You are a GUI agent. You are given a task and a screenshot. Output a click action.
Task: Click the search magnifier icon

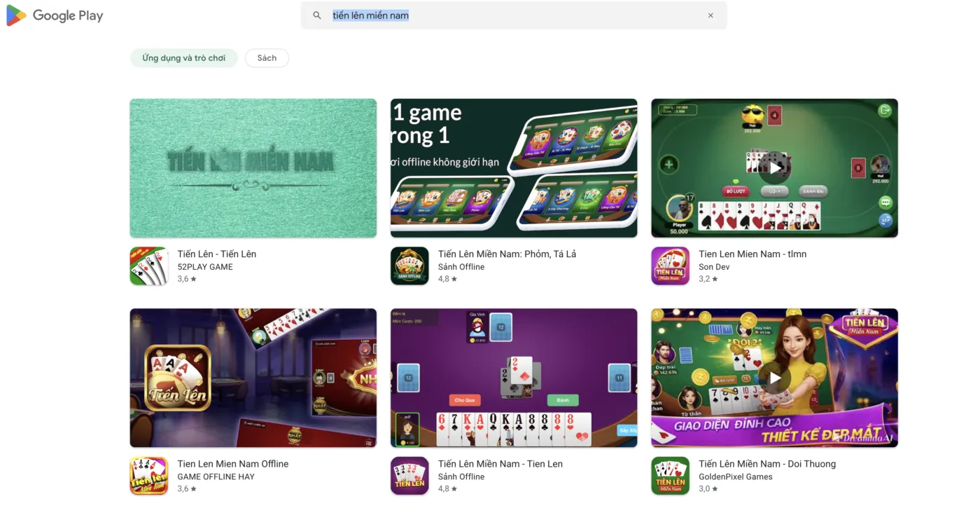point(316,15)
